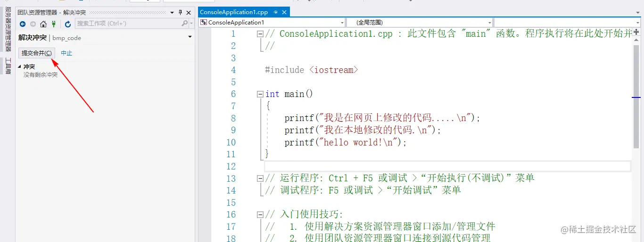Open the search box dropdown arrow

pos(191,23)
